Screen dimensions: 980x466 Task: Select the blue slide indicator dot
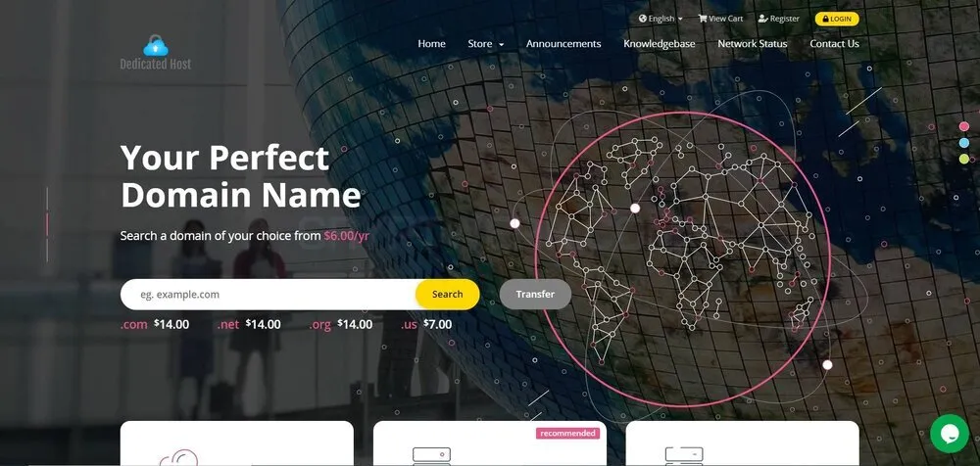pyautogui.click(x=963, y=143)
